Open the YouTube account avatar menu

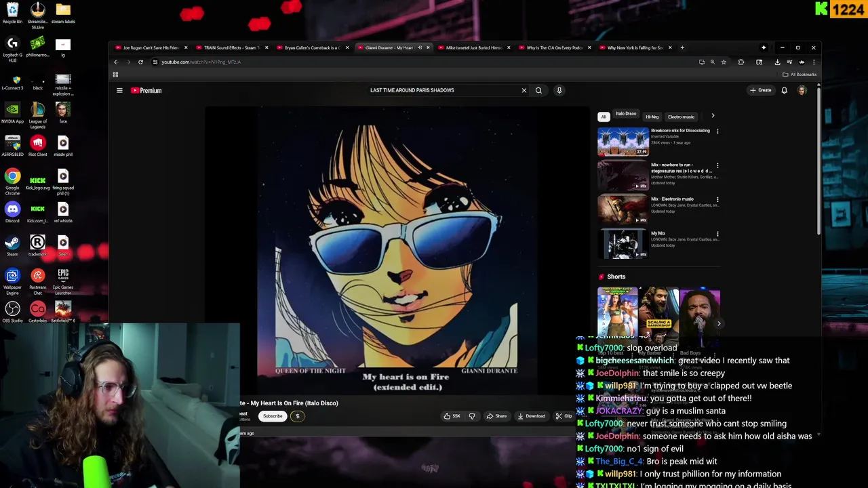(x=802, y=90)
